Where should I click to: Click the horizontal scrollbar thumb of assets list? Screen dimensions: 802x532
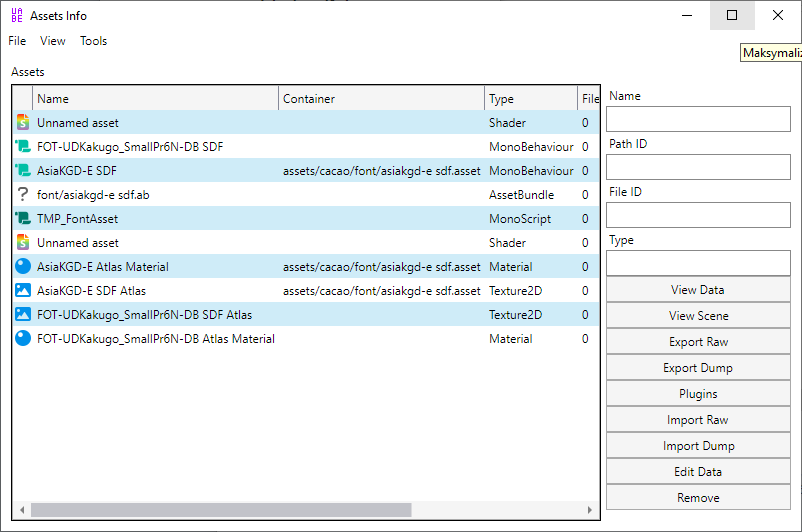tap(221, 510)
